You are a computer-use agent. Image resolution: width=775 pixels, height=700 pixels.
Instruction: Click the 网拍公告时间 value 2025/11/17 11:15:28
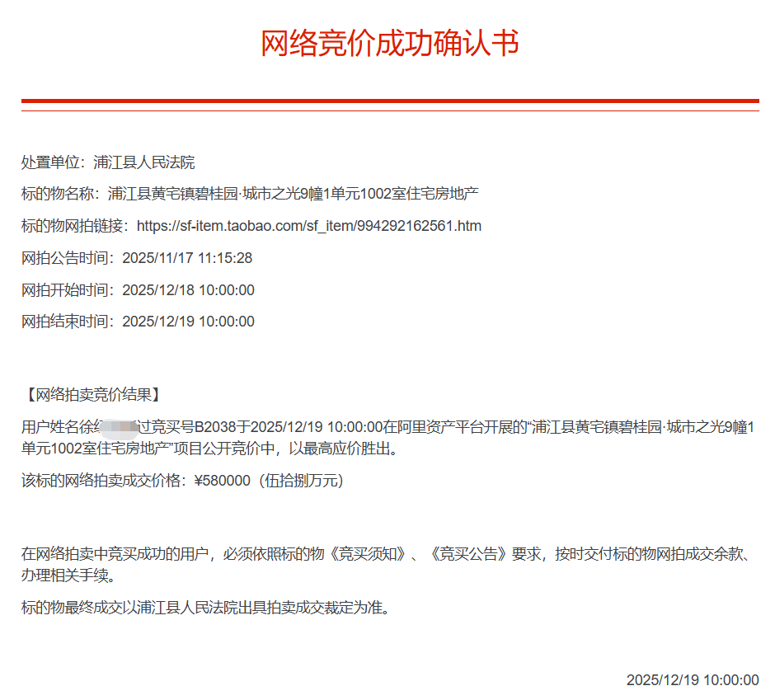187,258
